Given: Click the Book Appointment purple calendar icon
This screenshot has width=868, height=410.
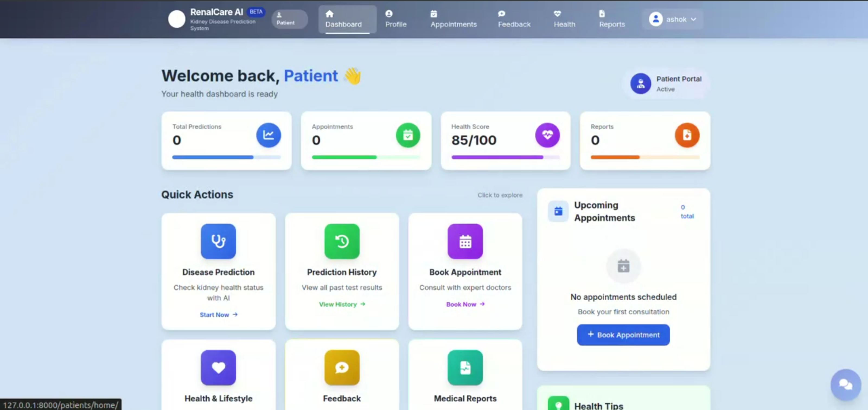Looking at the screenshot, I should coord(465,241).
